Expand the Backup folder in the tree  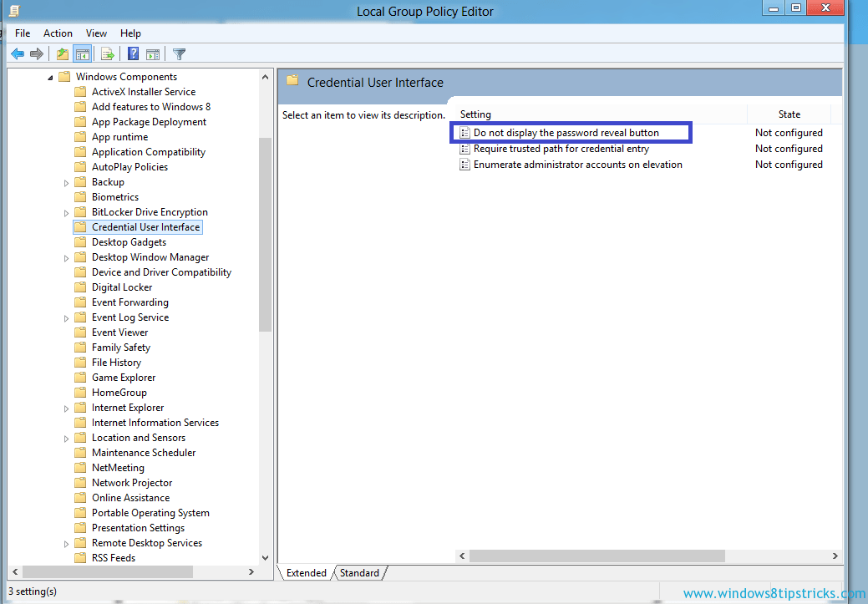coord(67,181)
